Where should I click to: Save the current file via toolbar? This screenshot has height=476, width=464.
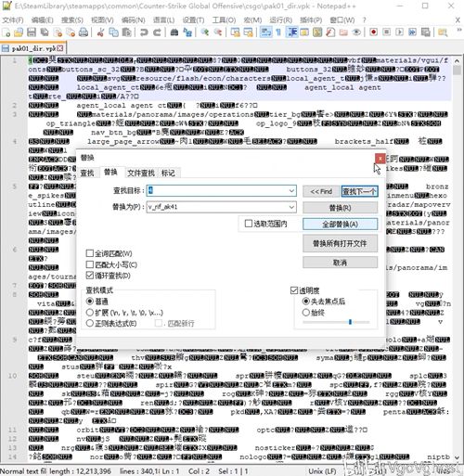32,32
